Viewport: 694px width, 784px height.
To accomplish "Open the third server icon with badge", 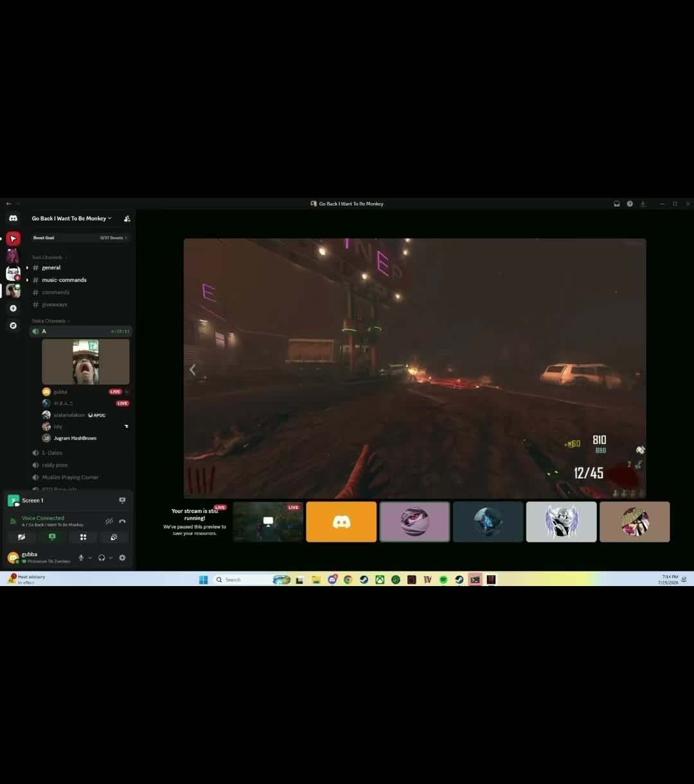I will coord(13,273).
